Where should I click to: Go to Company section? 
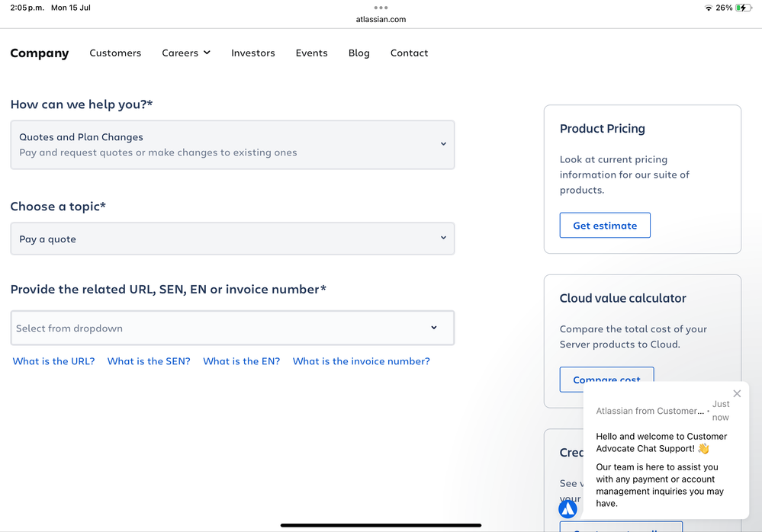point(40,53)
